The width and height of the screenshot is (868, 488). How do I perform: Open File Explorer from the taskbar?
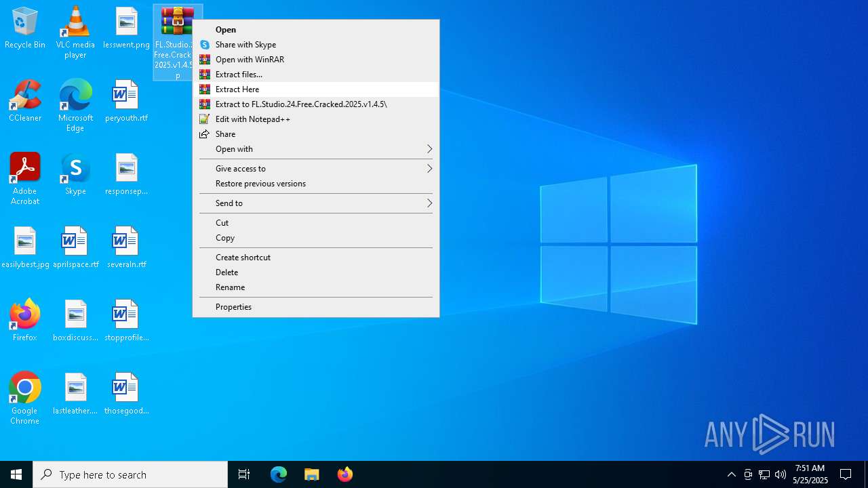311,474
